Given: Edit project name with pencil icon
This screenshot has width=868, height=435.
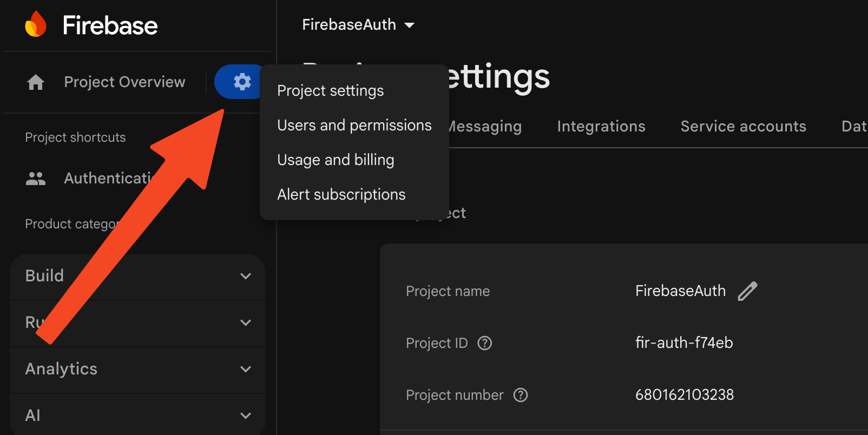Looking at the screenshot, I should [x=747, y=291].
